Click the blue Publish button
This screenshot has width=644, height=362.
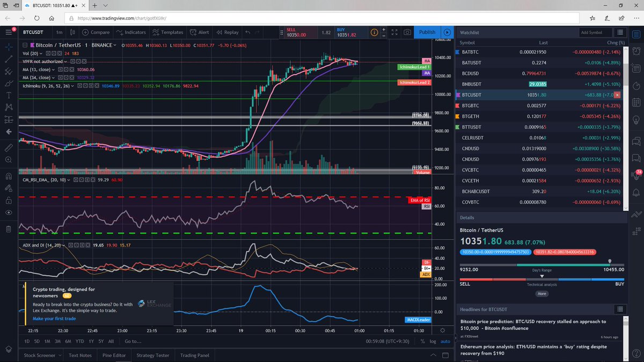(427, 32)
